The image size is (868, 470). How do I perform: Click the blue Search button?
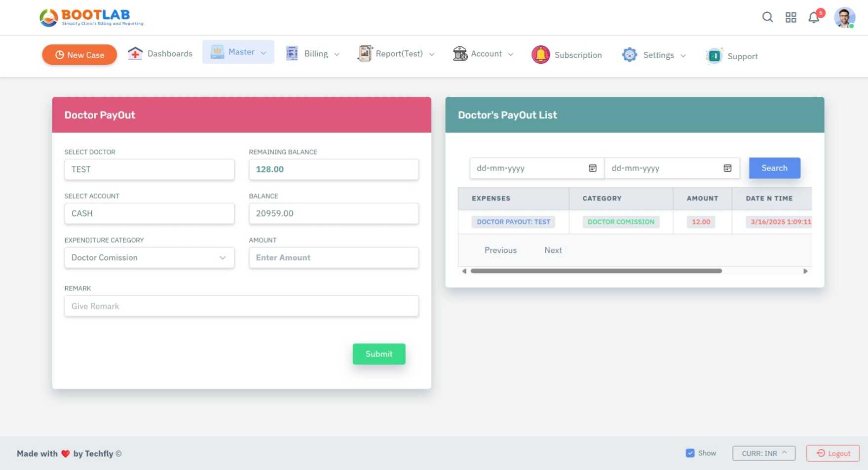[x=774, y=168]
